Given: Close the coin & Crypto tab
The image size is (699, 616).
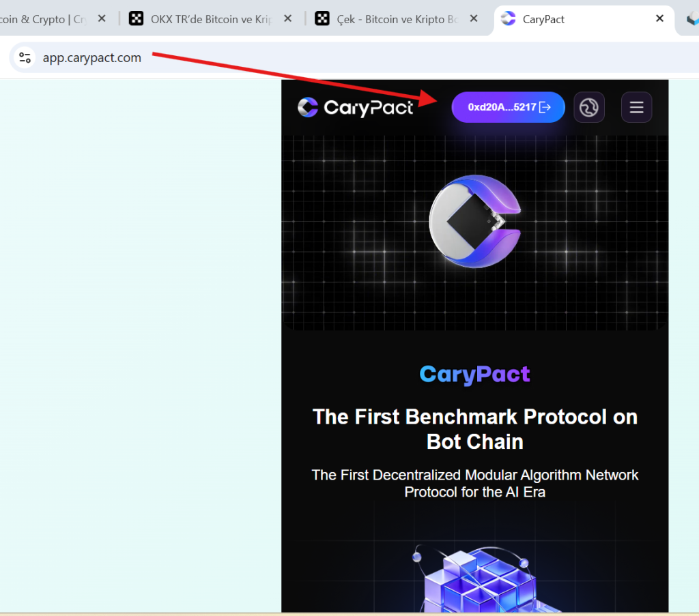Looking at the screenshot, I should click(x=102, y=18).
